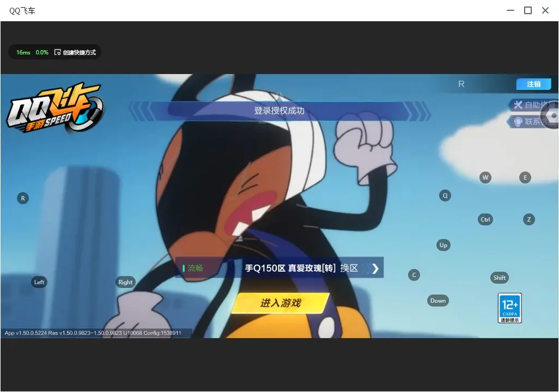Screen dimensions: 559x392
Task: Tap the Down key overlay
Action: click(x=438, y=301)
